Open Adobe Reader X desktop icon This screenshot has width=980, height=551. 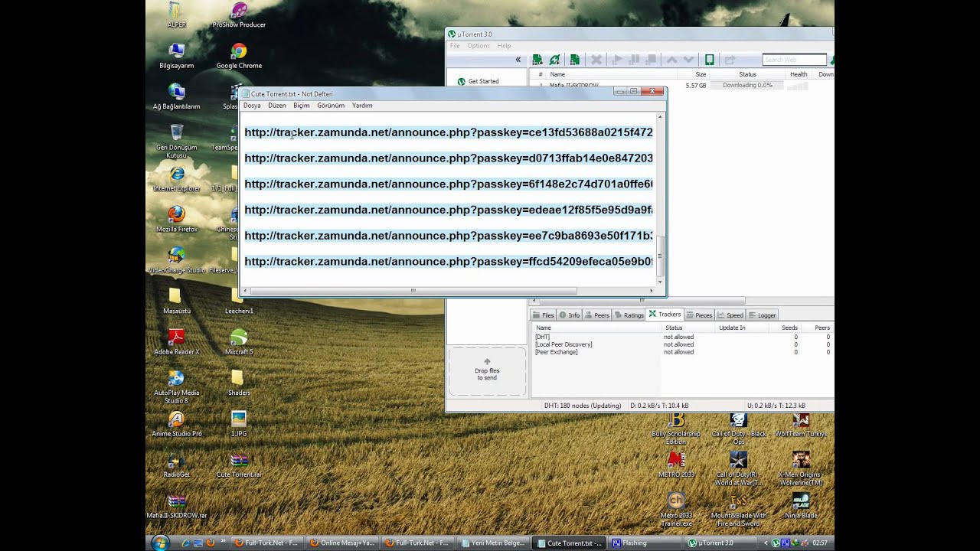(x=177, y=342)
